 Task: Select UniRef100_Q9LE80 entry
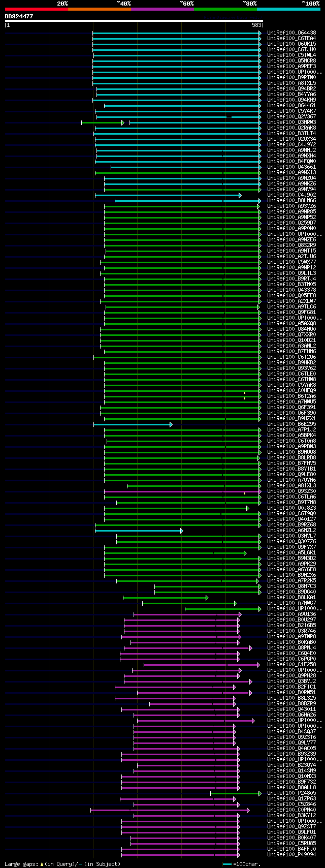tap(291, 474)
